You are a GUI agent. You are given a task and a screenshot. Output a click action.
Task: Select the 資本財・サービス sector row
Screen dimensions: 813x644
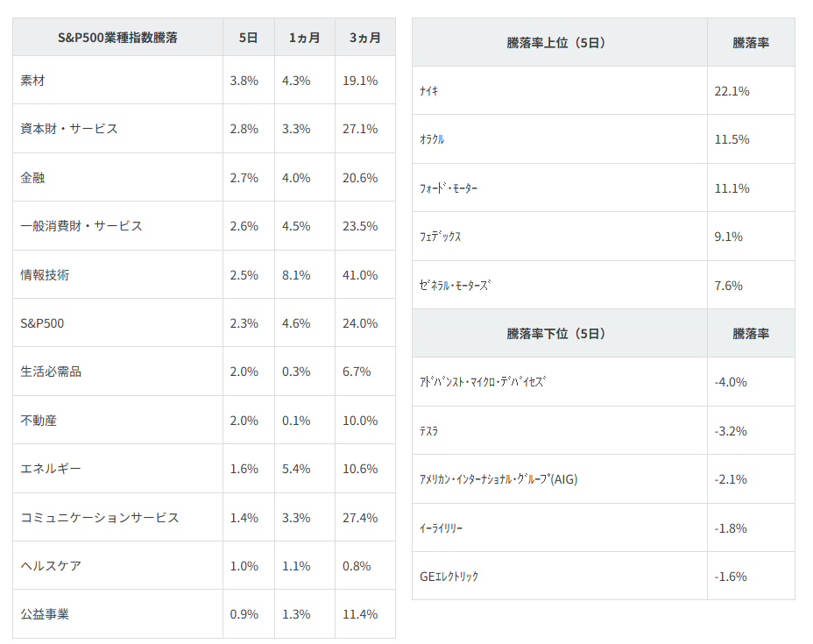[68, 129]
